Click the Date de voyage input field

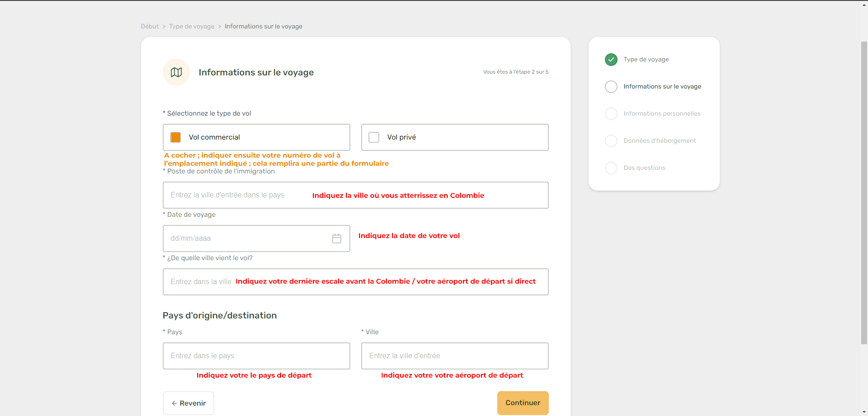[x=244, y=238]
